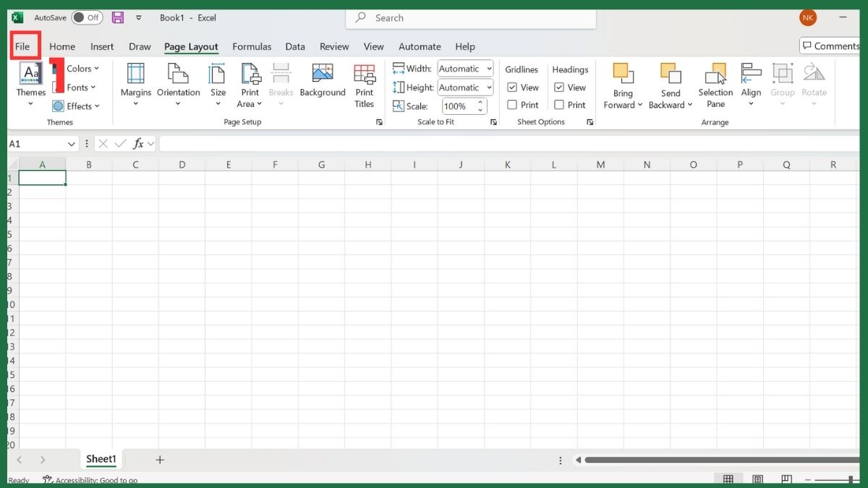Enable Print for Headings
Viewport: 868px width, 488px height.
coord(559,104)
